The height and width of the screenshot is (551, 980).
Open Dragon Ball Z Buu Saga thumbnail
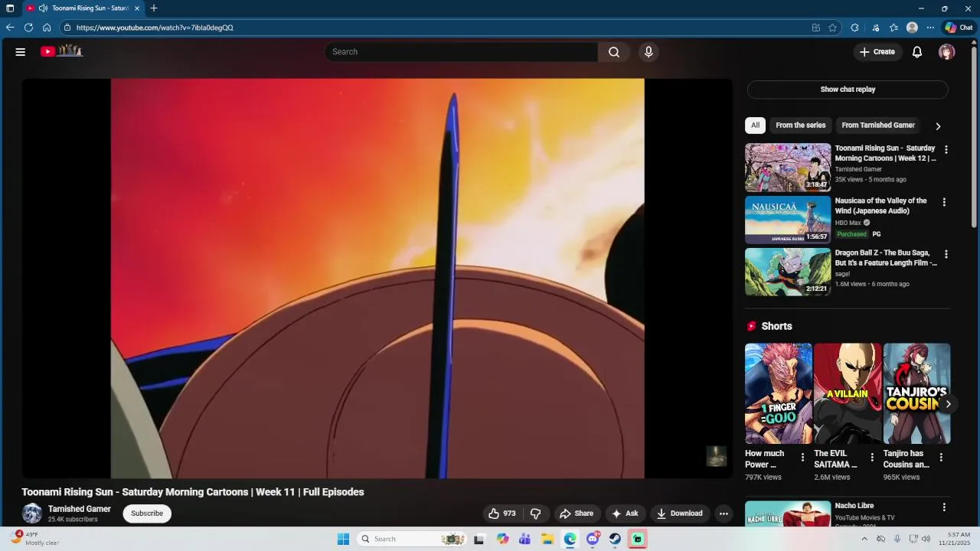point(788,272)
